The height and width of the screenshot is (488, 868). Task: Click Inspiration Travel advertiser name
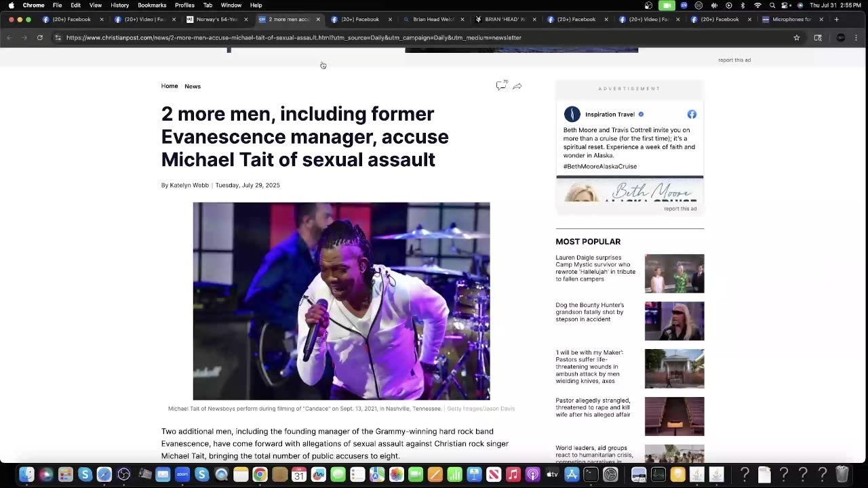tap(610, 115)
